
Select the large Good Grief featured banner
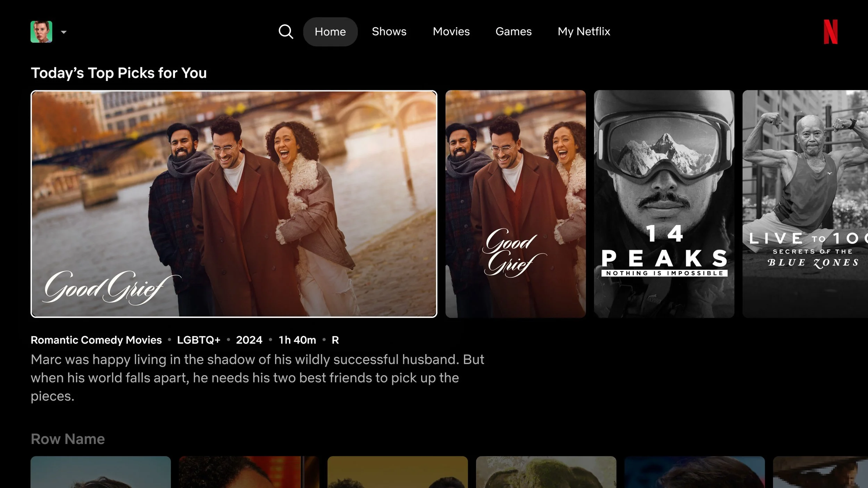[234, 204]
